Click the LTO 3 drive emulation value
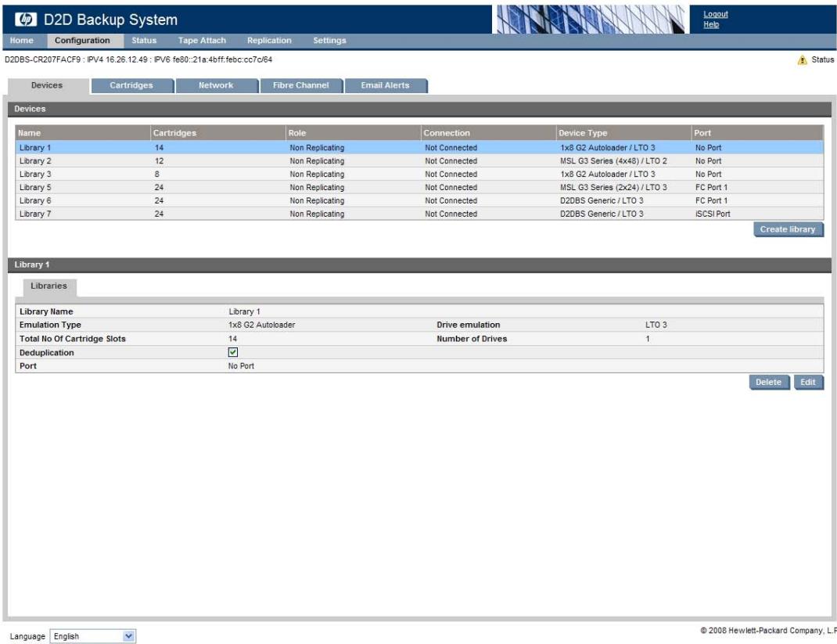The image size is (837, 644). click(656, 325)
